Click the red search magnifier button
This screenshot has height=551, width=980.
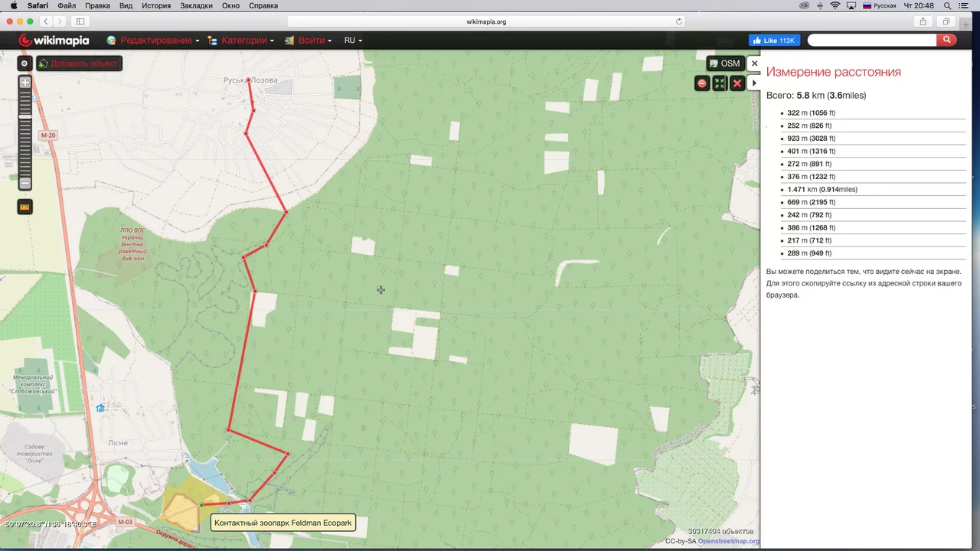coord(947,41)
